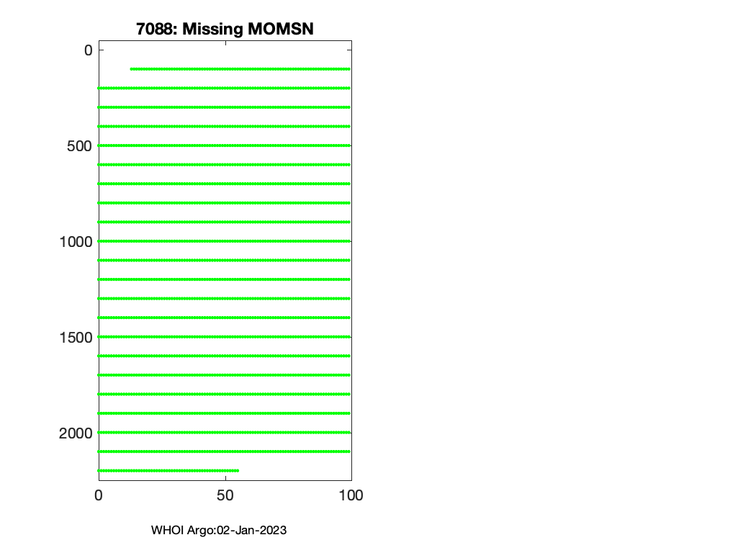
Task: Select the green data line at y=500
Action: 225,145
